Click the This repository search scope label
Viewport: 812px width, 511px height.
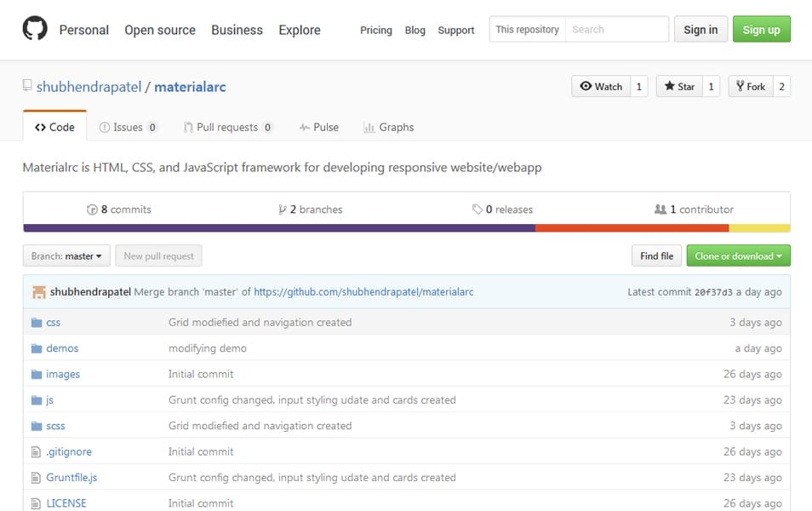point(527,29)
